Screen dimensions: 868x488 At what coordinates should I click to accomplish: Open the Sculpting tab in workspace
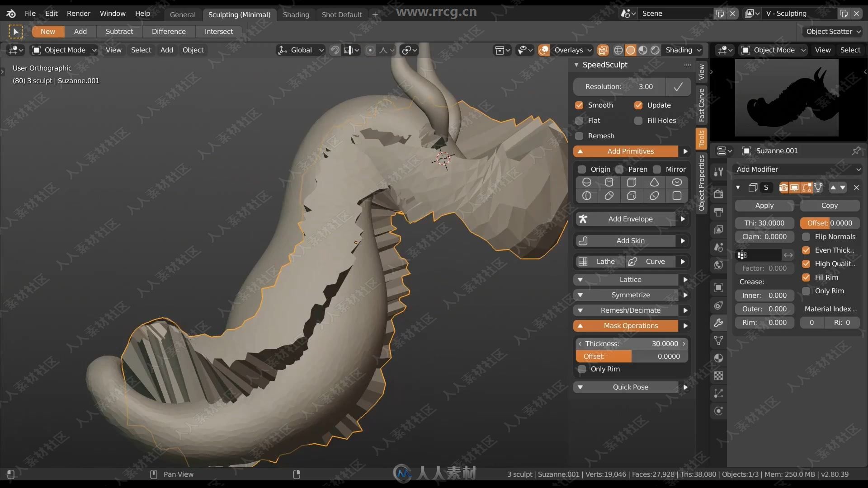pyautogui.click(x=239, y=13)
